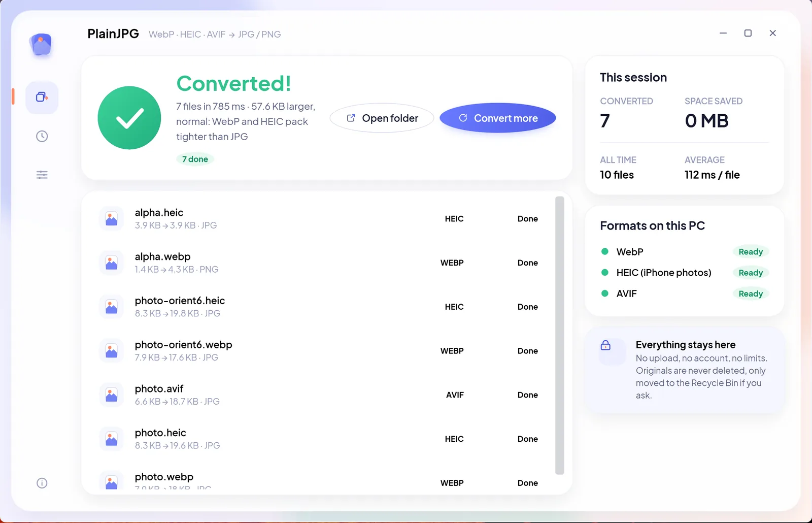Click the lock icon in privacy card

coord(606,345)
